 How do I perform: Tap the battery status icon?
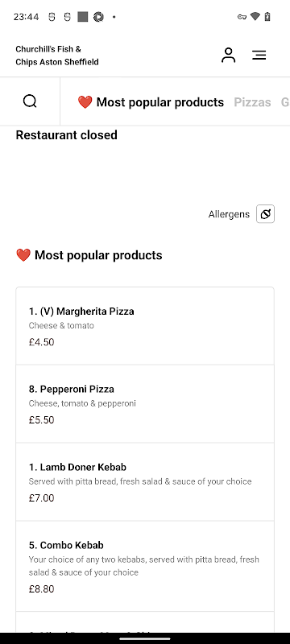(267, 17)
